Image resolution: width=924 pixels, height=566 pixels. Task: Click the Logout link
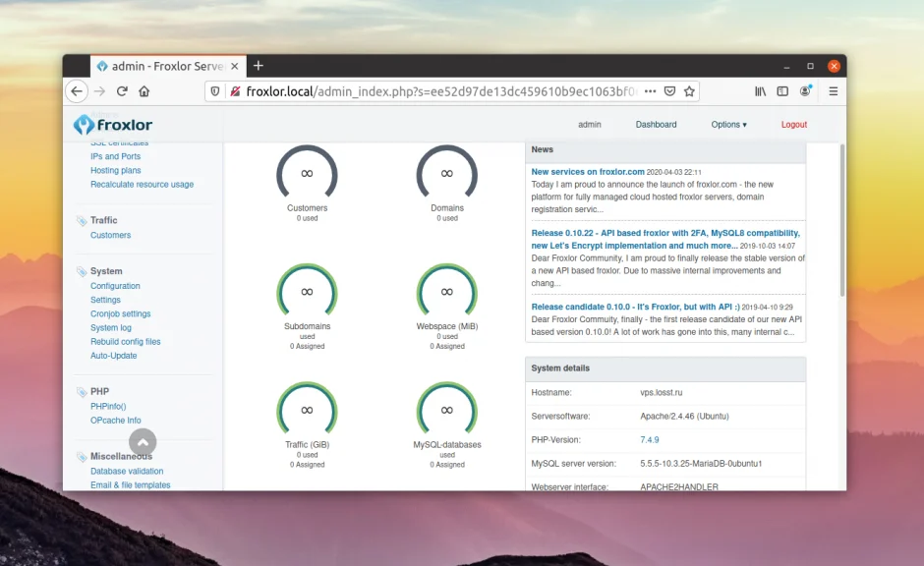[793, 124]
